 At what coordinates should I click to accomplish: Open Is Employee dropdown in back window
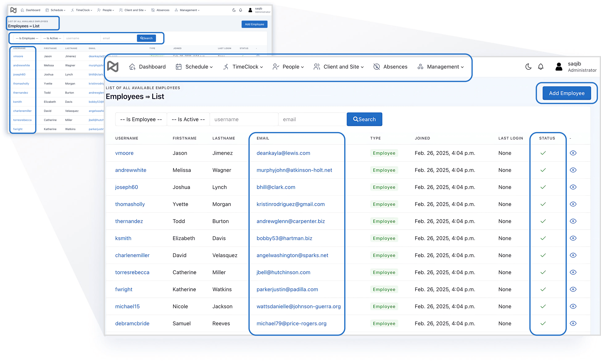point(27,38)
